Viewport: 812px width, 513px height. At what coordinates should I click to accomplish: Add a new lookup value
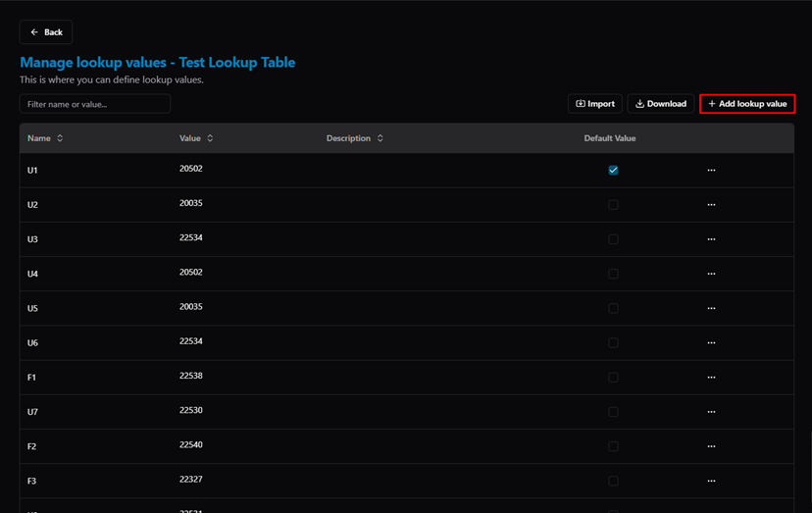(x=747, y=104)
